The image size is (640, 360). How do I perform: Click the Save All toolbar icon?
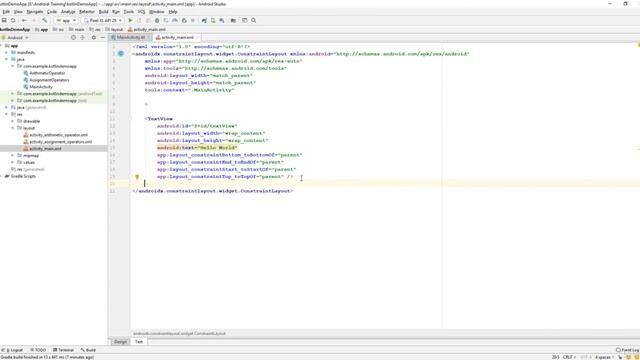point(4,20)
